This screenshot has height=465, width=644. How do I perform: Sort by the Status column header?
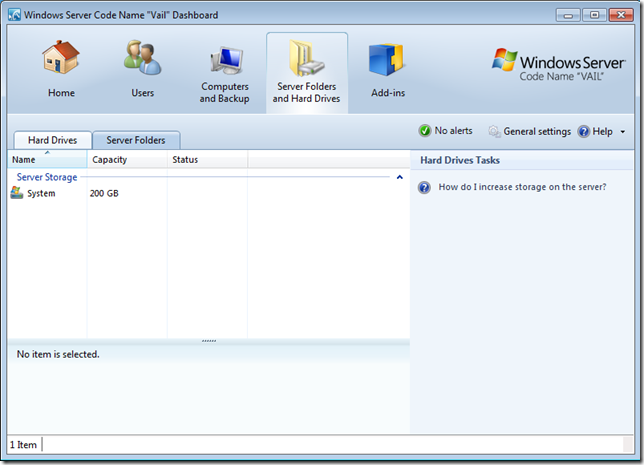207,159
